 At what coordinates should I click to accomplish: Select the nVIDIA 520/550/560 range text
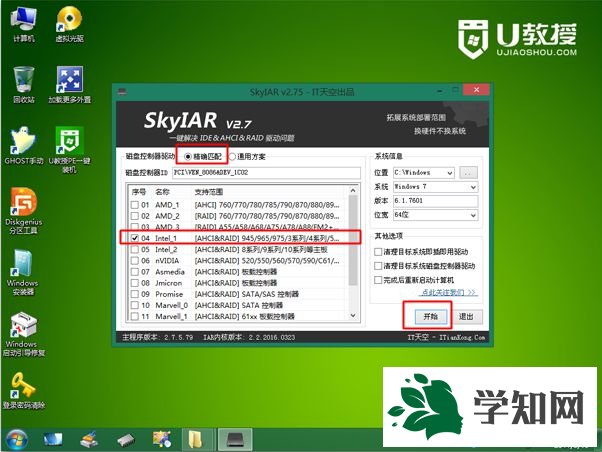pyautogui.click(x=267, y=261)
